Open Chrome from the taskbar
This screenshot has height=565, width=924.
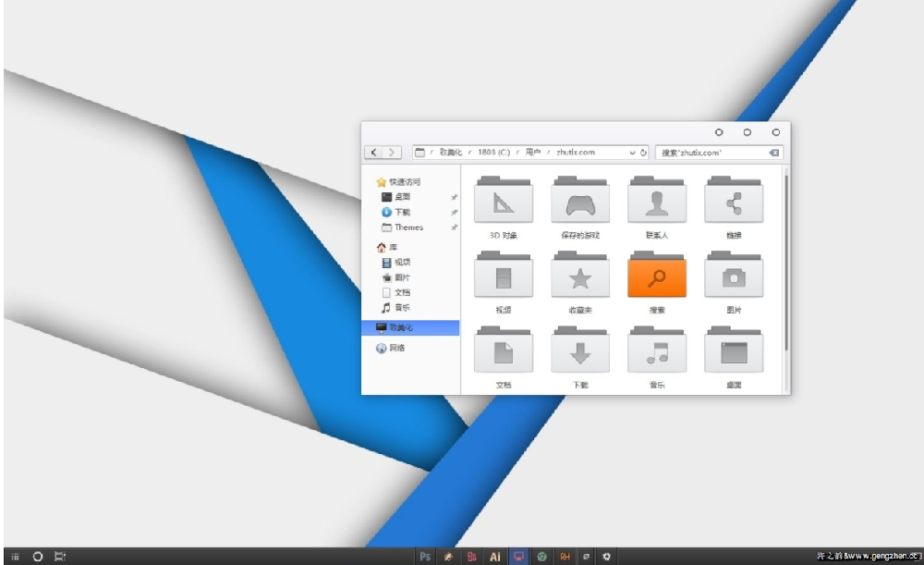[x=542, y=556]
